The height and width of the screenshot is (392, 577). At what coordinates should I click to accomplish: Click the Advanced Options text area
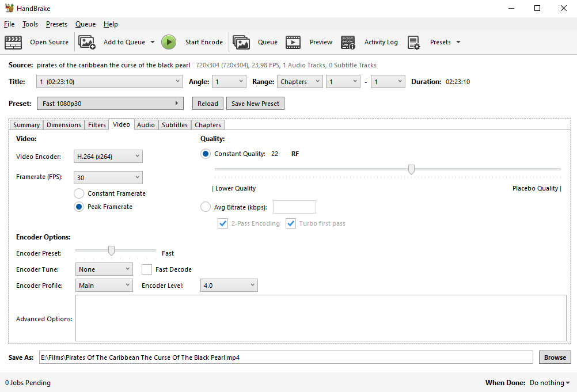[321, 318]
